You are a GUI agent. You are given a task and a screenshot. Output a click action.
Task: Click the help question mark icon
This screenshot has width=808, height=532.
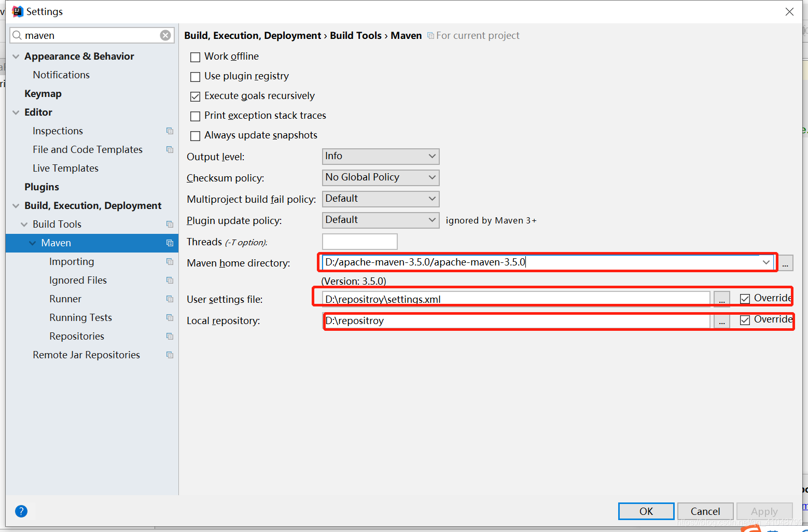click(x=21, y=511)
